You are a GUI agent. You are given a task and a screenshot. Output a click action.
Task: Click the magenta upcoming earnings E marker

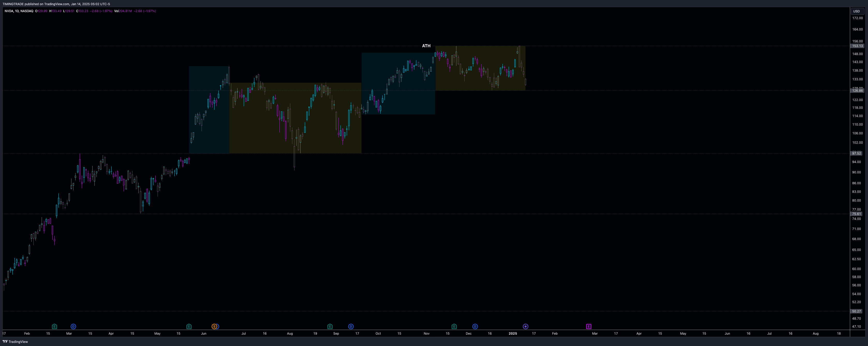[588, 326]
